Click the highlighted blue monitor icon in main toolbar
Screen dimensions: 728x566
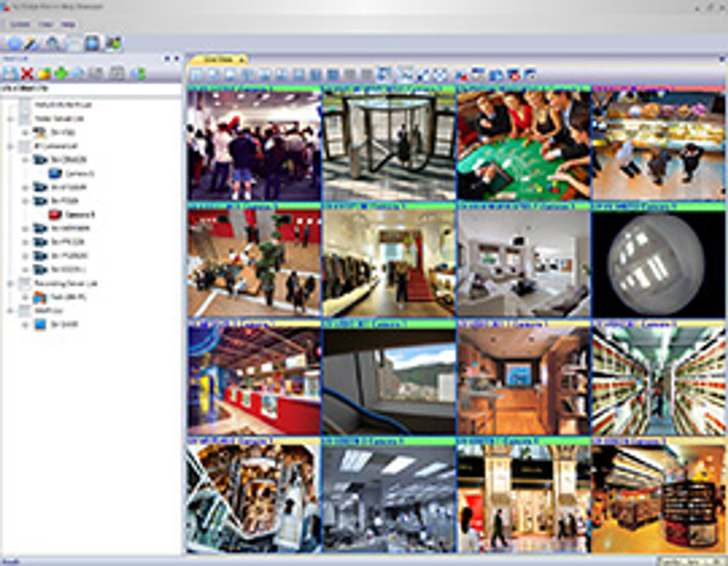(x=92, y=43)
